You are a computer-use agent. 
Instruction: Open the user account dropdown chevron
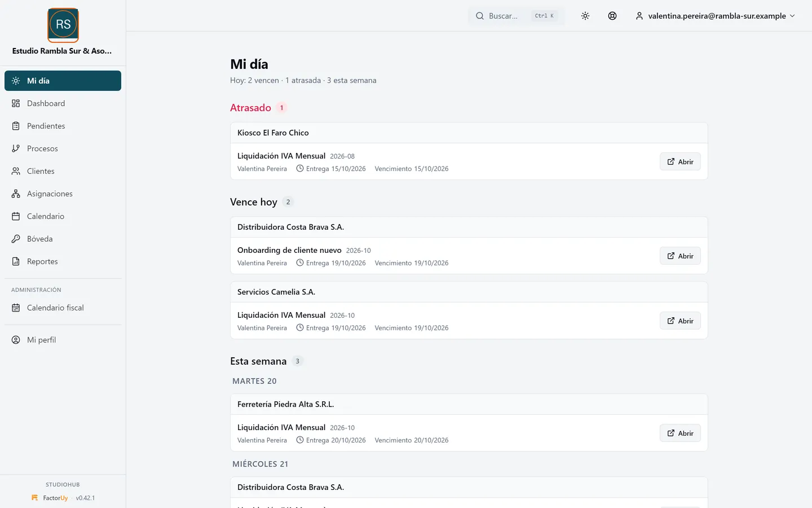(792, 16)
